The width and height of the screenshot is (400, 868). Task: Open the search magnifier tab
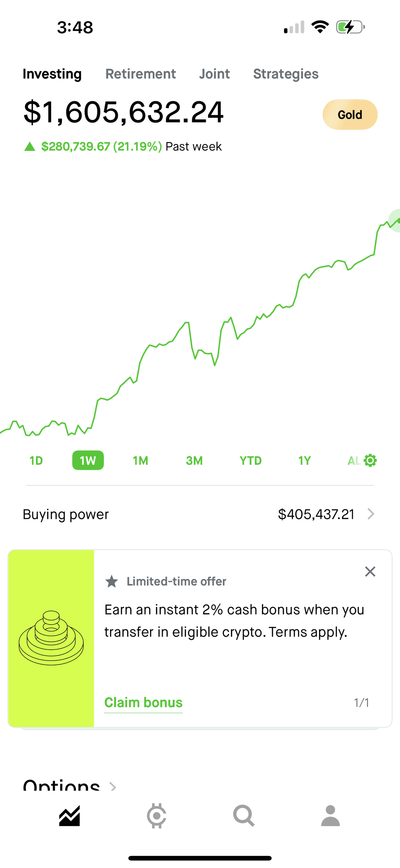pos(243,816)
